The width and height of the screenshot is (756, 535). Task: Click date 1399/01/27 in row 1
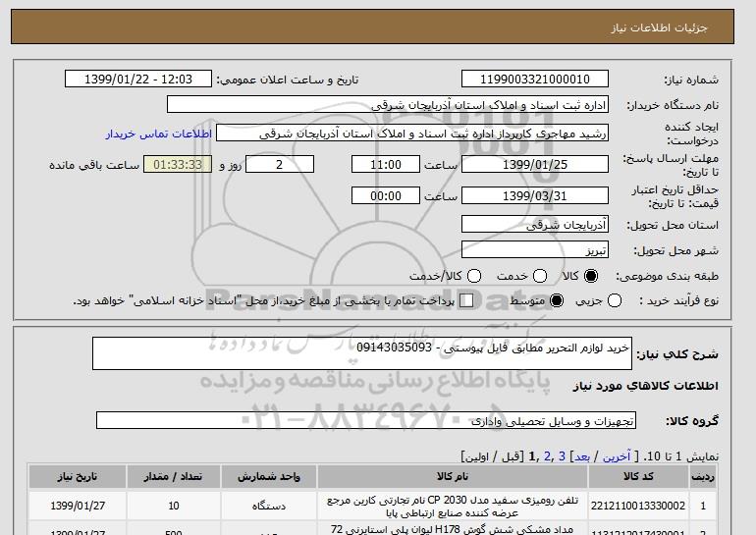[78, 506]
